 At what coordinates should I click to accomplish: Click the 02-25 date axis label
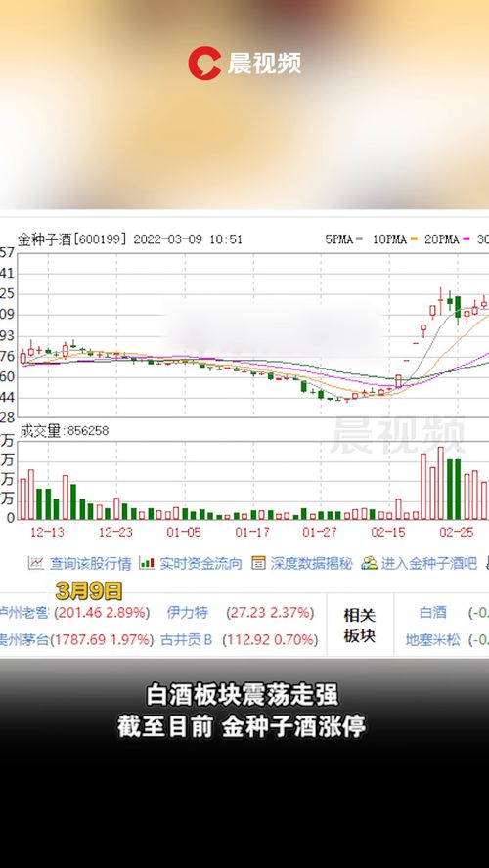pos(457,532)
